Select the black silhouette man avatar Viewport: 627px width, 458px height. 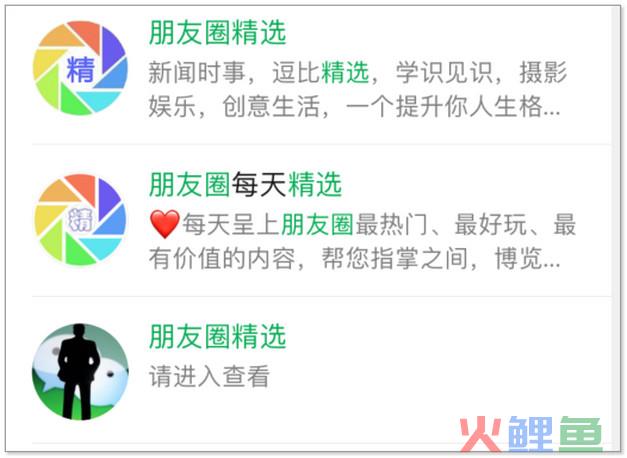[80, 372]
